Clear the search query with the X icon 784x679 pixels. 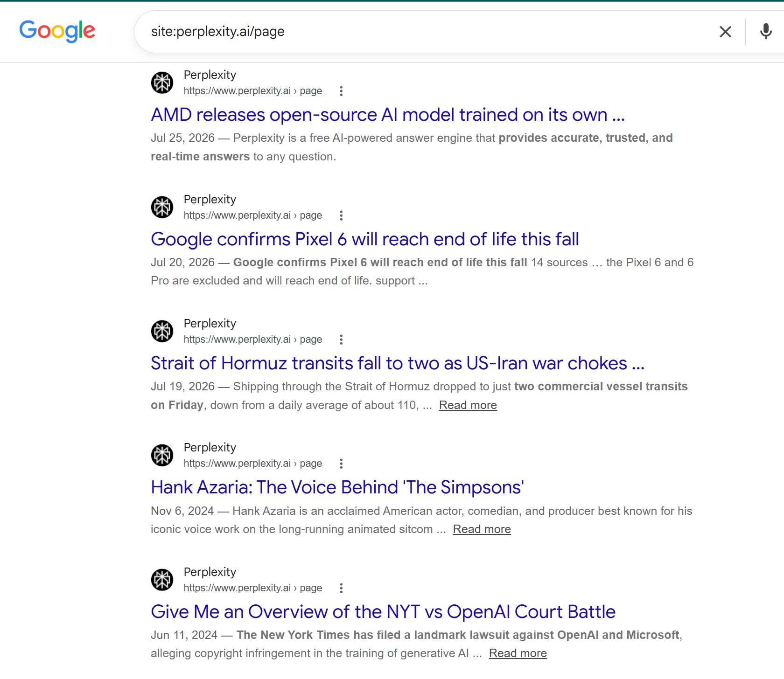point(725,32)
